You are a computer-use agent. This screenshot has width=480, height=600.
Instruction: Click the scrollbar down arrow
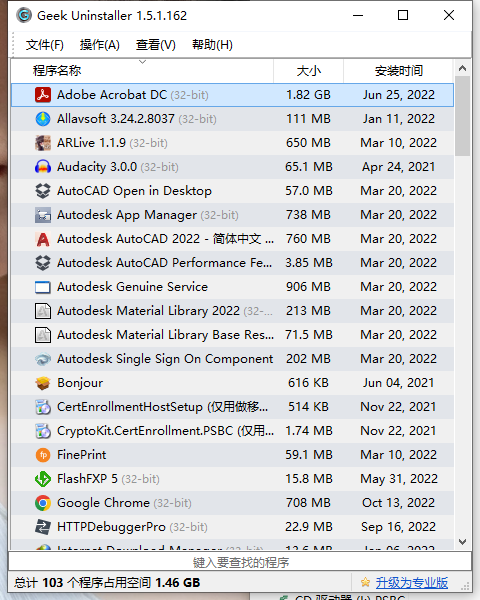[x=462, y=542]
